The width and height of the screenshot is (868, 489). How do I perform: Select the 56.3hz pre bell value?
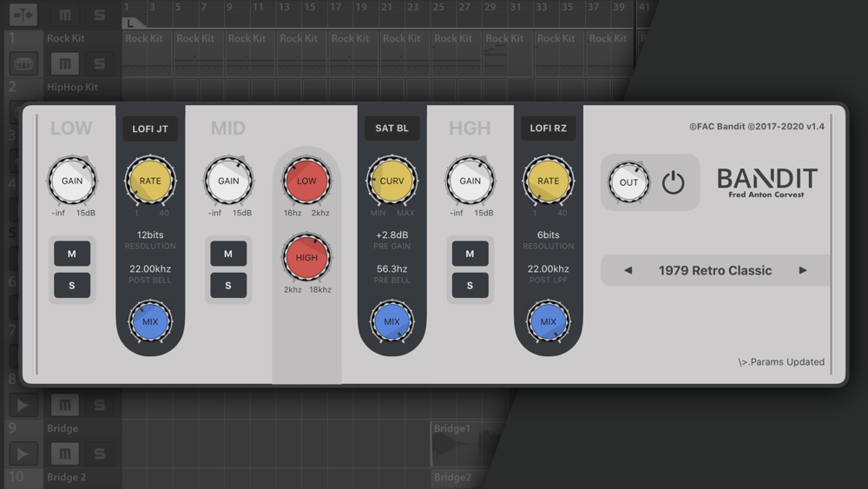tap(392, 268)
